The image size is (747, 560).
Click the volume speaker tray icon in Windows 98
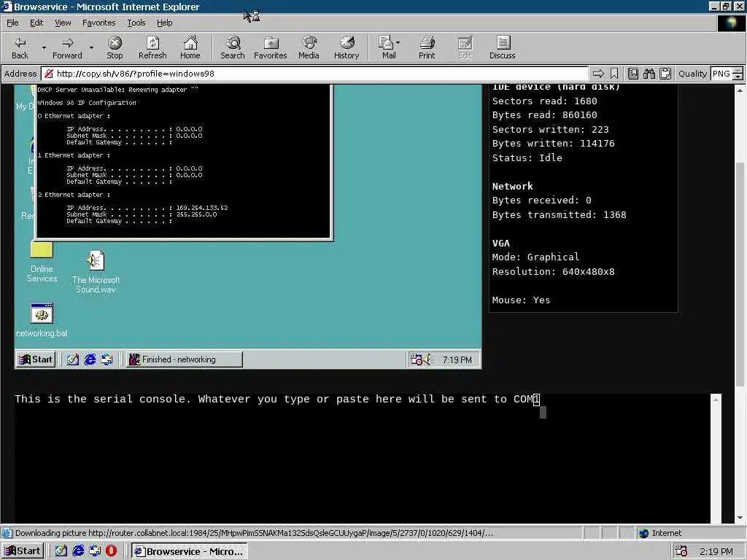click(426, 359)
